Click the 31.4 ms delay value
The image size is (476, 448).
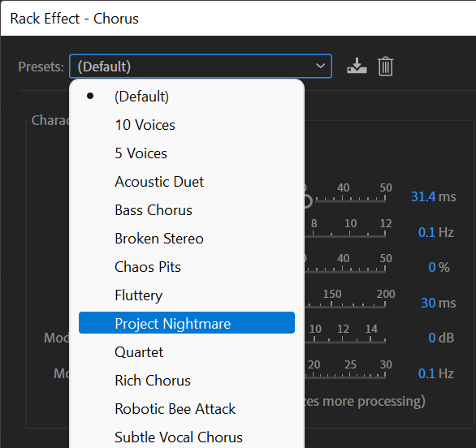433,196
